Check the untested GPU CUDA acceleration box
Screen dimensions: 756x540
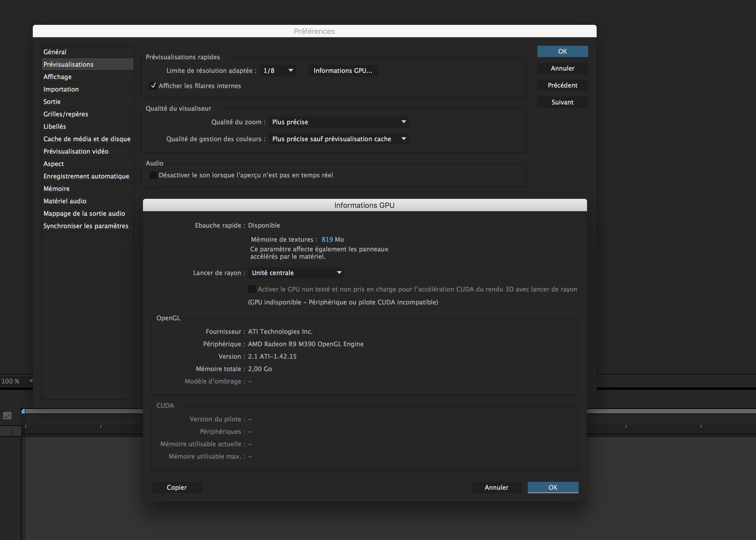point(252,289)
